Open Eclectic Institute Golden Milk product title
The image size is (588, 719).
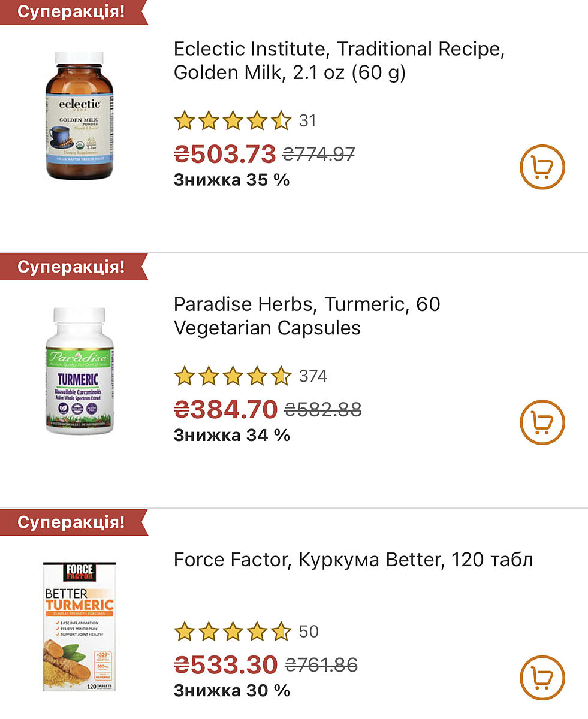tap(339, 61)
